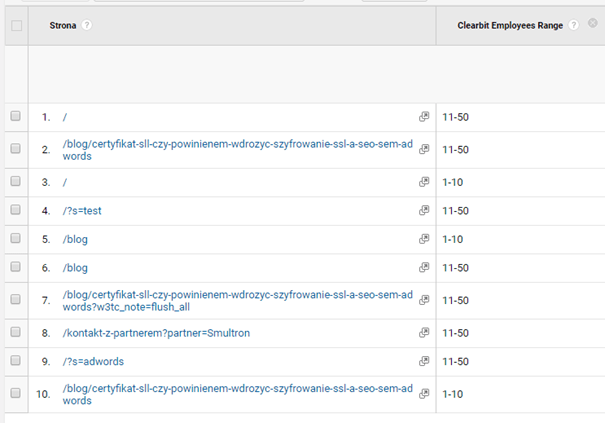This screenshot has height=423, width=605.
Task: Open the row 6 /blog link
Action: [x=75, y=268]
